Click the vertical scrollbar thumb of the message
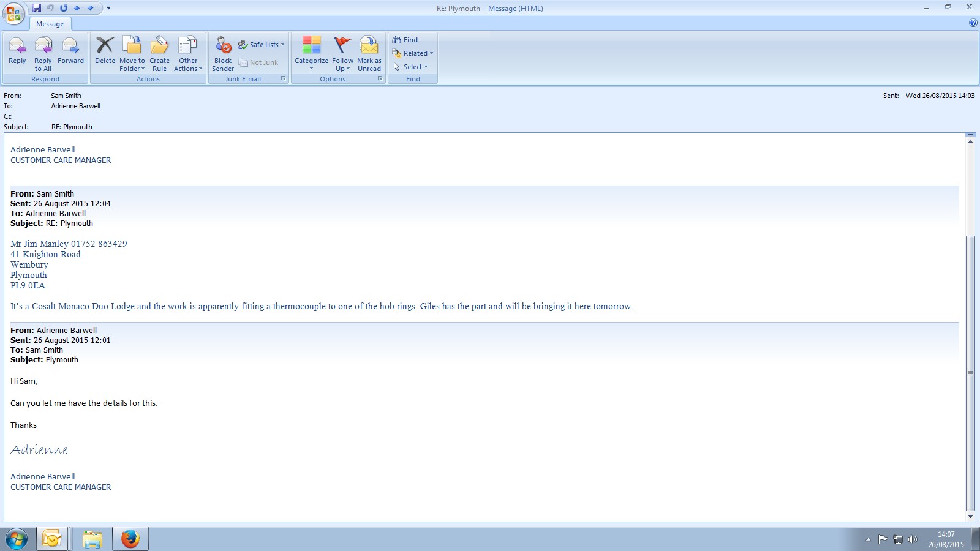The image size is (980, 551). pyautogui.click(x=970, y=373)
